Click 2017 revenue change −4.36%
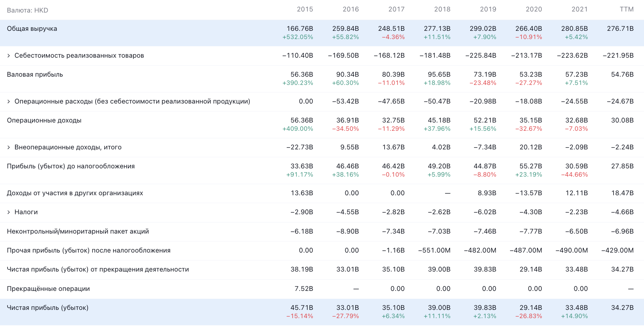This screenshot has width=644, height=326. click(x=393, y=37)
